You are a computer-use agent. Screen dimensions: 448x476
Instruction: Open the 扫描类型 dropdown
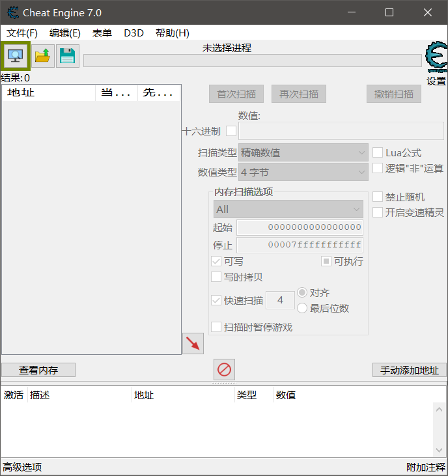click(303, 152)
